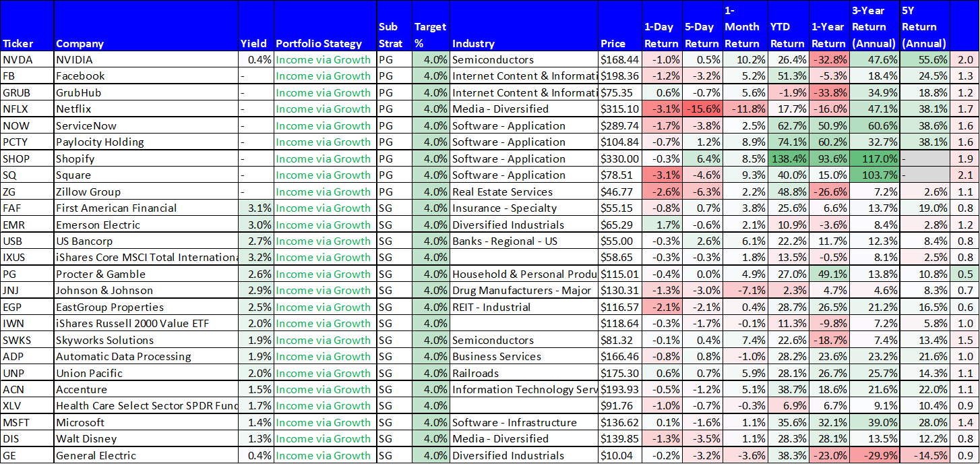This screenshot has height=464, width=980.
Task: Click Microsoft's 39.0% 3-year return cell
Action: click(874, 422)
